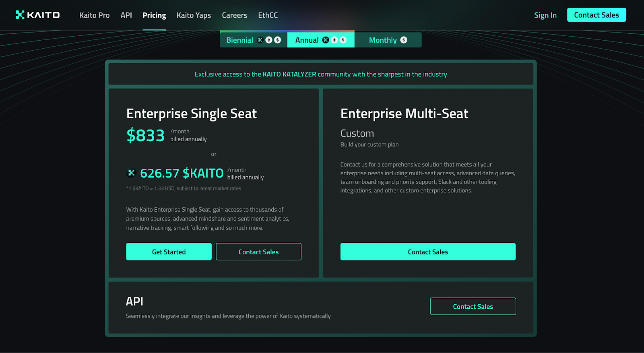Click the Kaito logo in the header
The image size is (644, 353).
[37, 15]
